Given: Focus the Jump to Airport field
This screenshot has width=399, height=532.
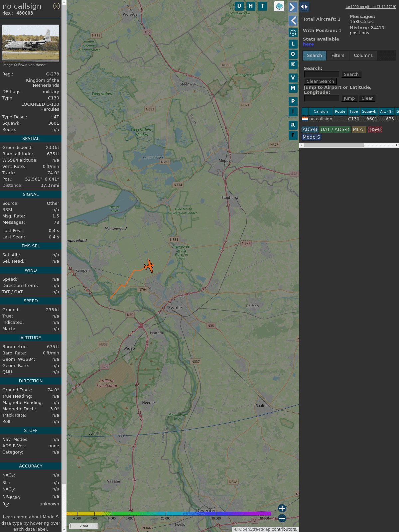Looking at the screenshot, I should point(322,98).
